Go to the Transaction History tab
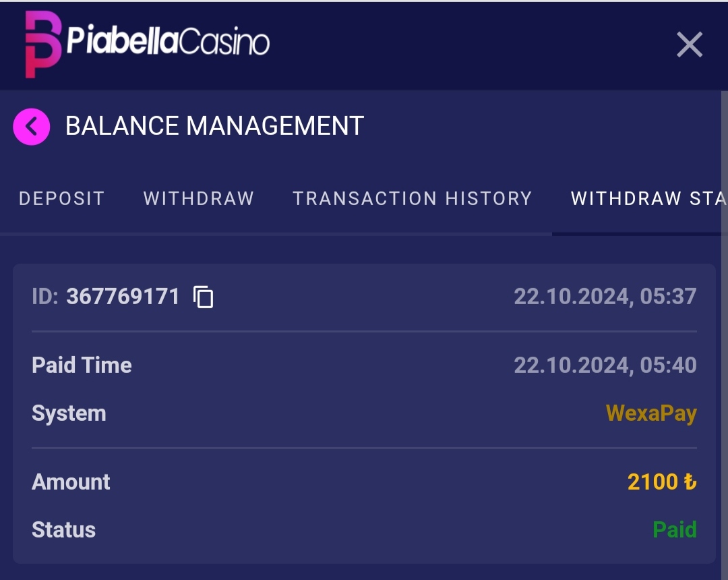Image resolution: width=728 pixels, height=580 pixels. tap(412, 198)
